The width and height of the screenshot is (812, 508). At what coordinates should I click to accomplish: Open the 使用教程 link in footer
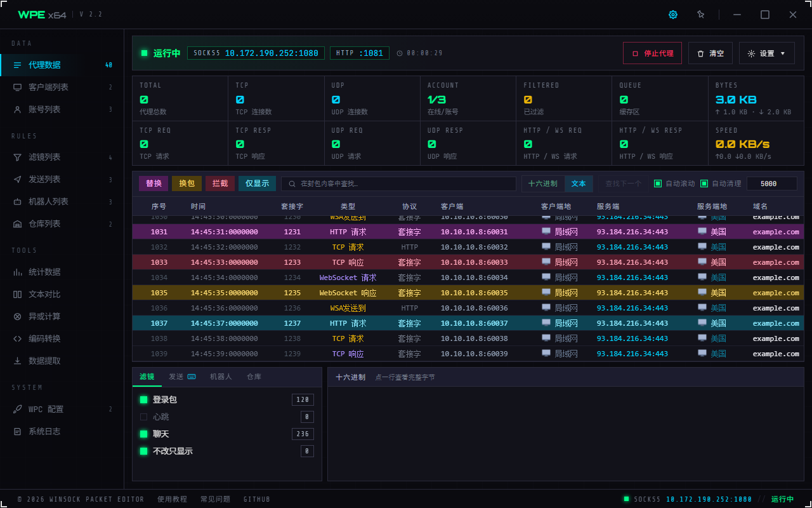coord(172,499)
